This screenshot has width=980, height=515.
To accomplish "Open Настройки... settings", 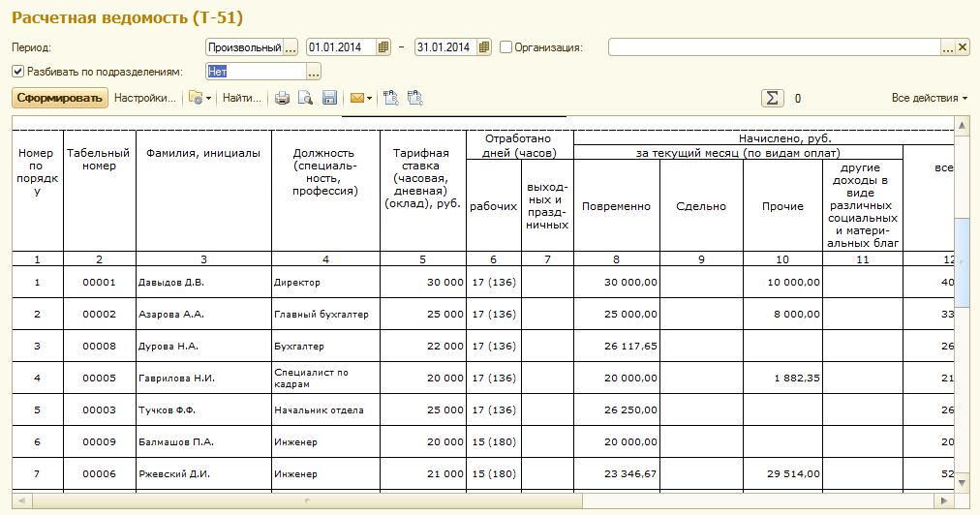I will pos(145,98).
